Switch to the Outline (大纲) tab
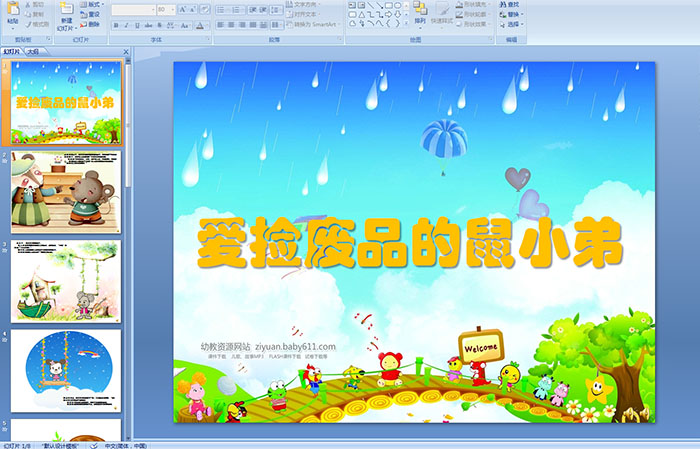Viewport: 700px width, 449px height. [33, 50]
